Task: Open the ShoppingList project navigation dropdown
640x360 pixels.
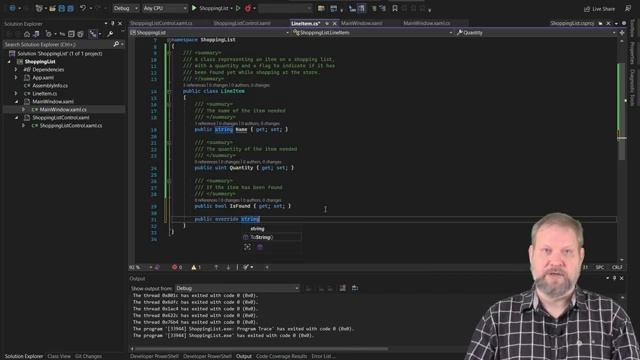Action: point(209,33)
